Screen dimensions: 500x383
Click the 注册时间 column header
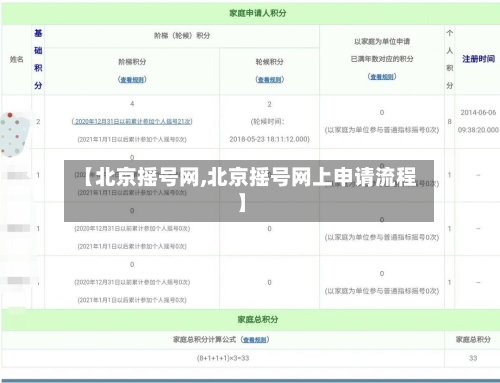[x=478, y=59]
